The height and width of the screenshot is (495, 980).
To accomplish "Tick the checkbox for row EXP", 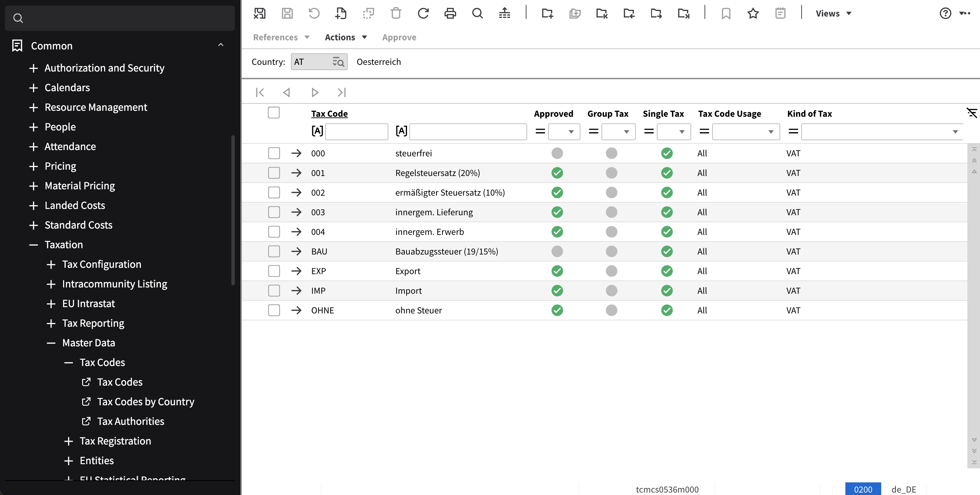I will point(274,271).
